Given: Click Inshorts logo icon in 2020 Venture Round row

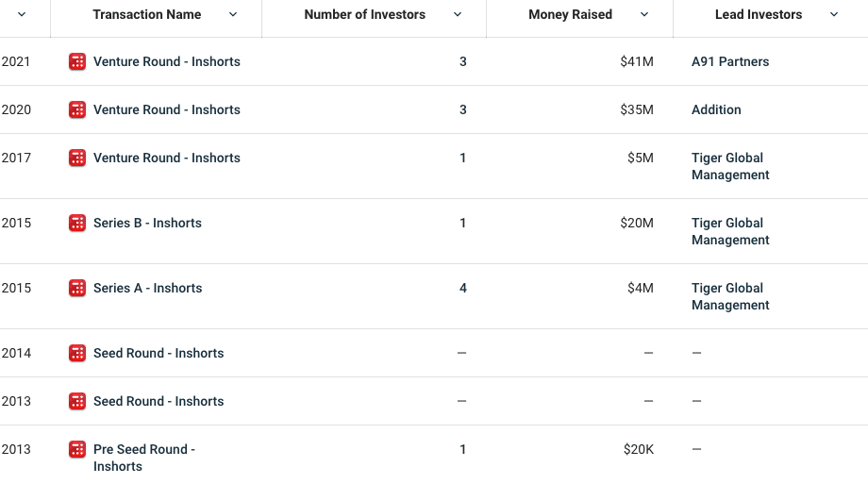Looking at the screenshot, I should pos(77,110).
